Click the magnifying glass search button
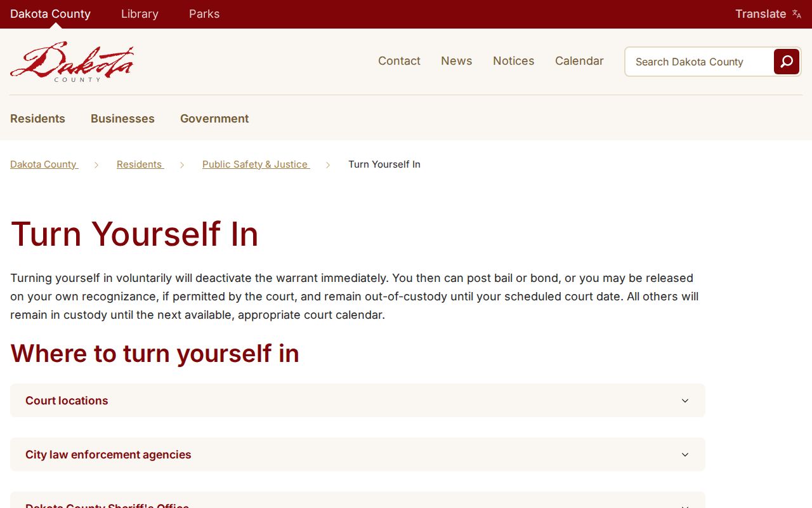Image resolution: width=812 pixels, height=508 pixels. 787,62
